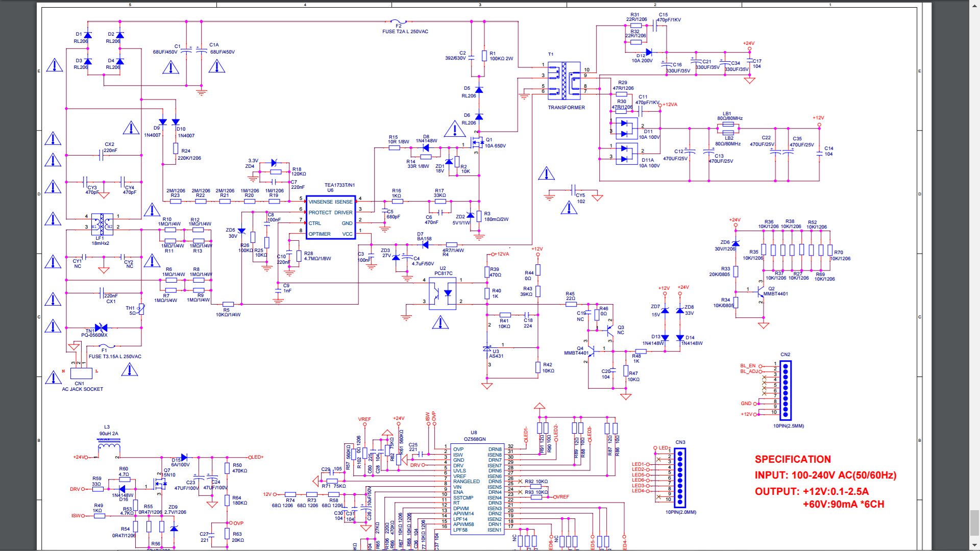Click the FUSE T2A L 250VAC label

[405, 32]
